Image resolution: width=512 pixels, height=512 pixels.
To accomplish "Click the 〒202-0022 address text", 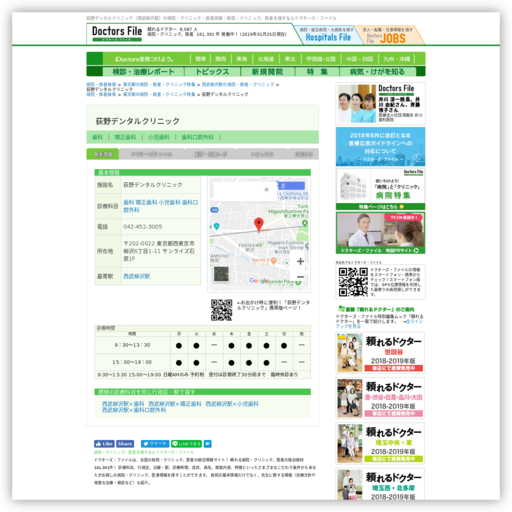I will click(159, 251).
